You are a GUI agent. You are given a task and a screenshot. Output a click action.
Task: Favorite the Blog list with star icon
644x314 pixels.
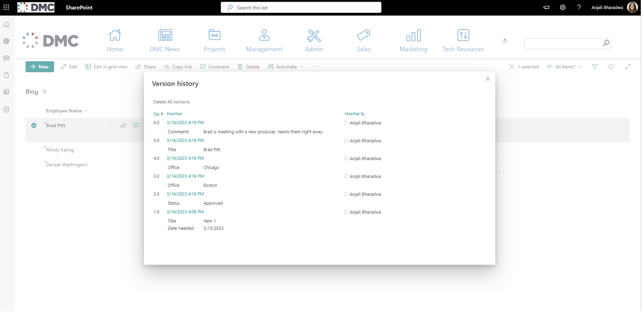(x=45, y=92)
